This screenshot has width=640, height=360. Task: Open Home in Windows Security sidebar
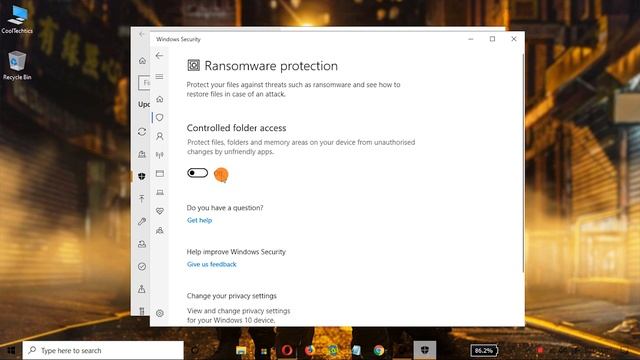[160, 99]
